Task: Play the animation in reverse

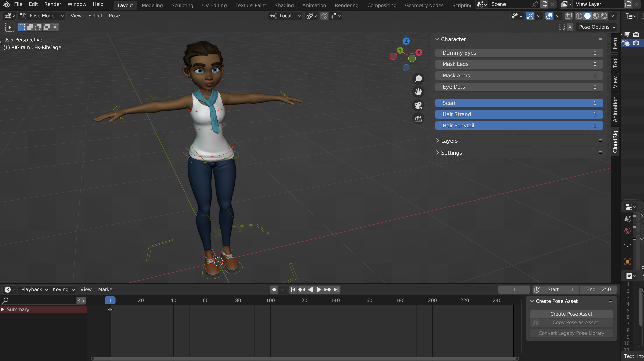Action: pos(310,290)
